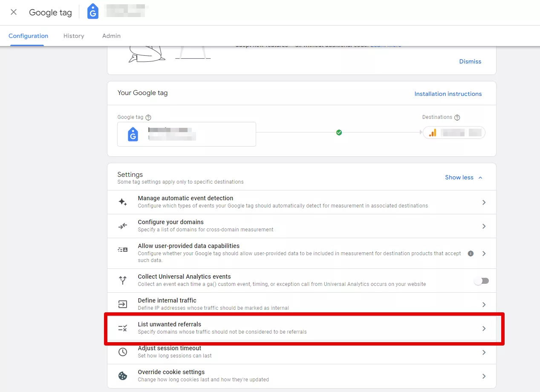Image resolution: width=540 pixels, height=392 pixels.
Task: Open the Admin tab
Action: tap(111, 36)
